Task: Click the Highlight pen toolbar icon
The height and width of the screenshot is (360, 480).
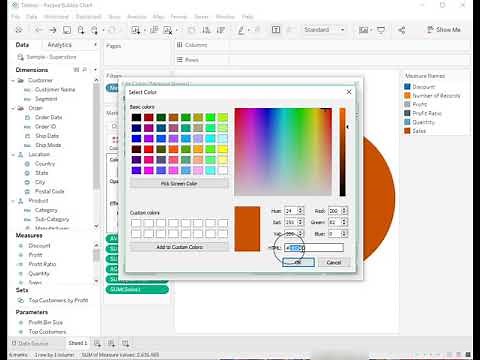Action: coord(241,30)
